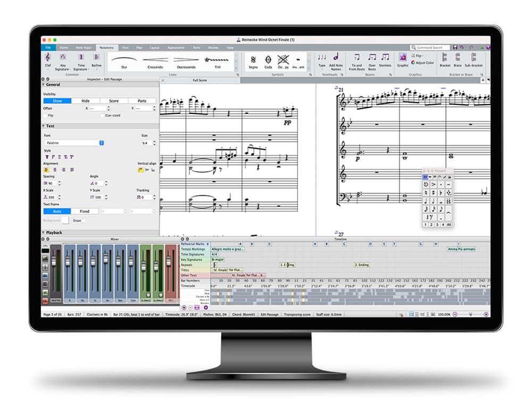Screen dimensions: 532x399
Task: Switch to the Home ribbon tab
Action: [x=64, y=48]
